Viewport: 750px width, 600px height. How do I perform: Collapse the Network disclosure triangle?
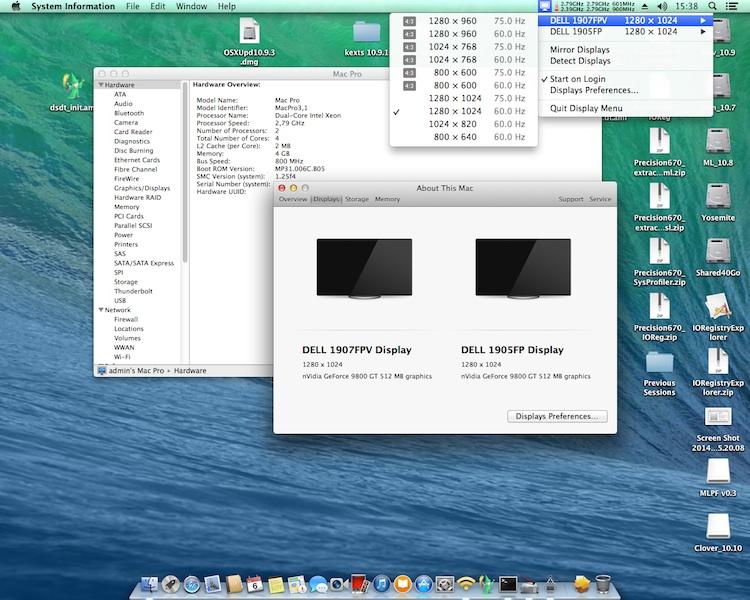101,310
